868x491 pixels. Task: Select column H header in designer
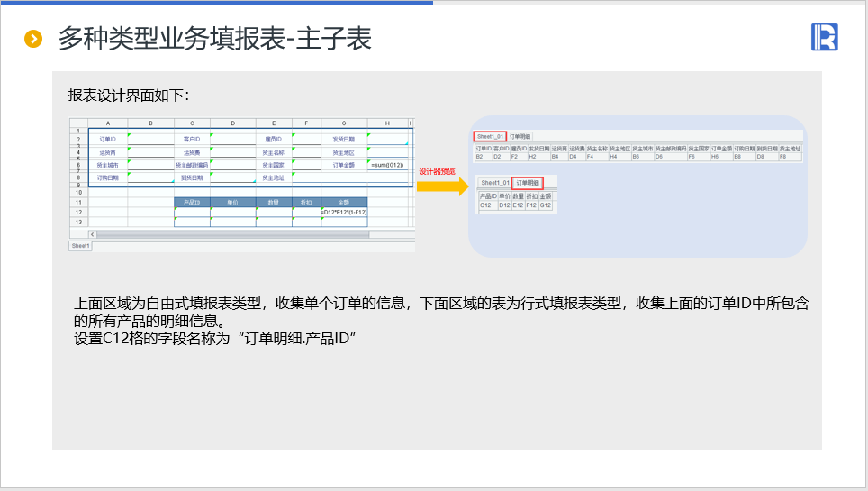click(x=387, y=123)
